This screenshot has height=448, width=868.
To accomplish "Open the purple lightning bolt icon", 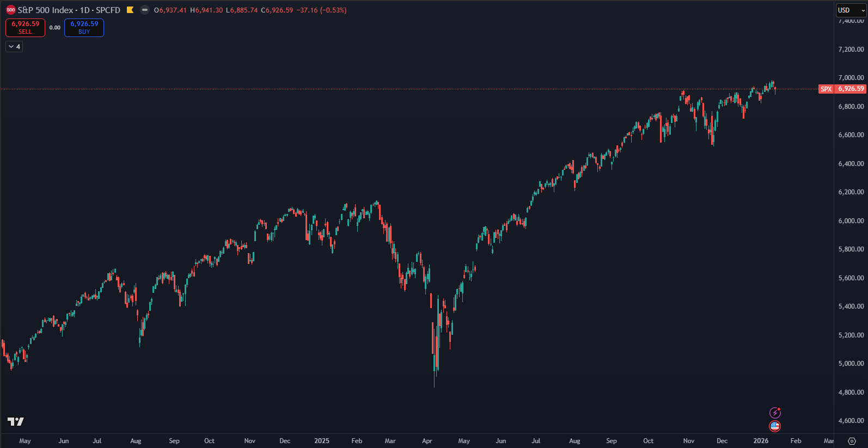I will (x=775, y=413).
